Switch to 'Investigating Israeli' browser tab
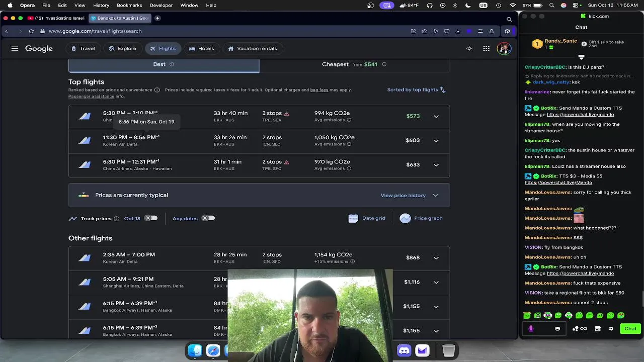This screenshot has width=644, height=362. pyautogui.click(x=57, y=18)
